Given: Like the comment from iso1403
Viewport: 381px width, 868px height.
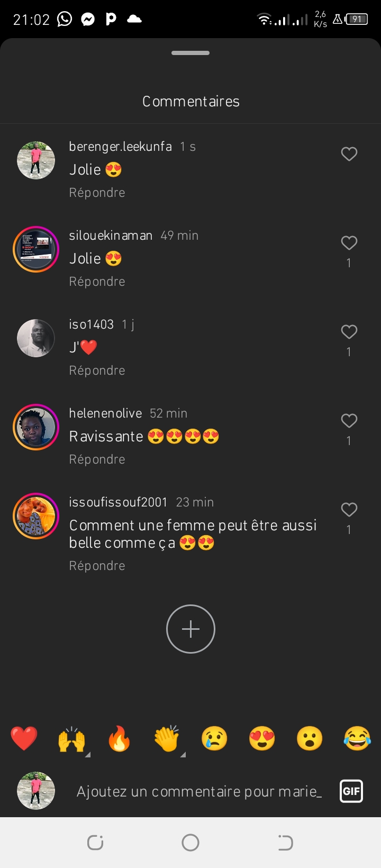Looking at the screenshot, I should tap(349, 332).
